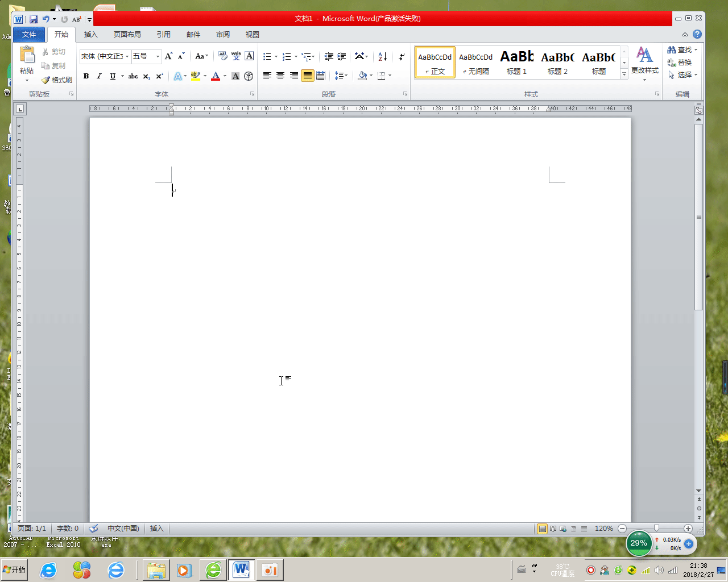Apply distributed alignment to paragraph
The height and width of the screenshot is (582, 728).
[x=321, y=76]
